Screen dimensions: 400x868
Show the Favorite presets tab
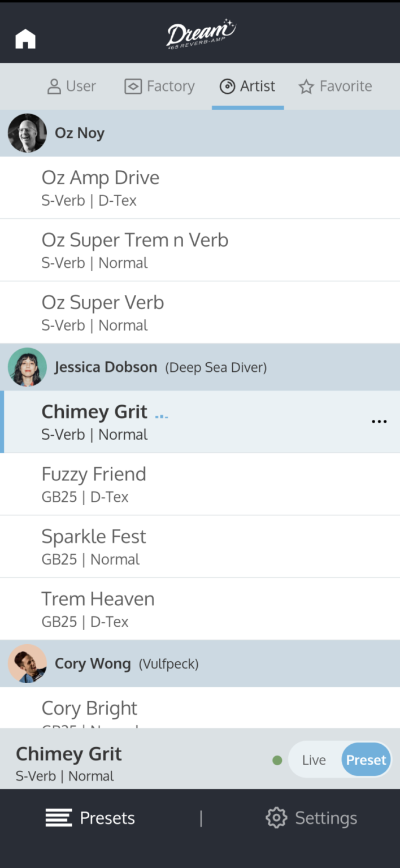pos(335,86)
